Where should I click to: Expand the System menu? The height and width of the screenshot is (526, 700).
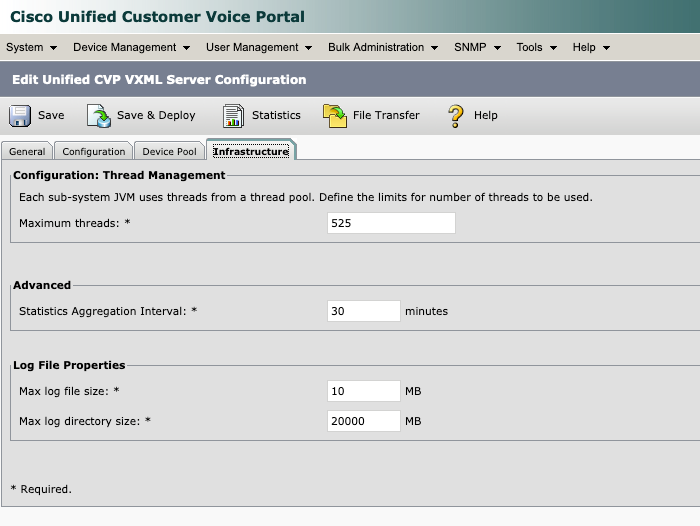point(31,47)
